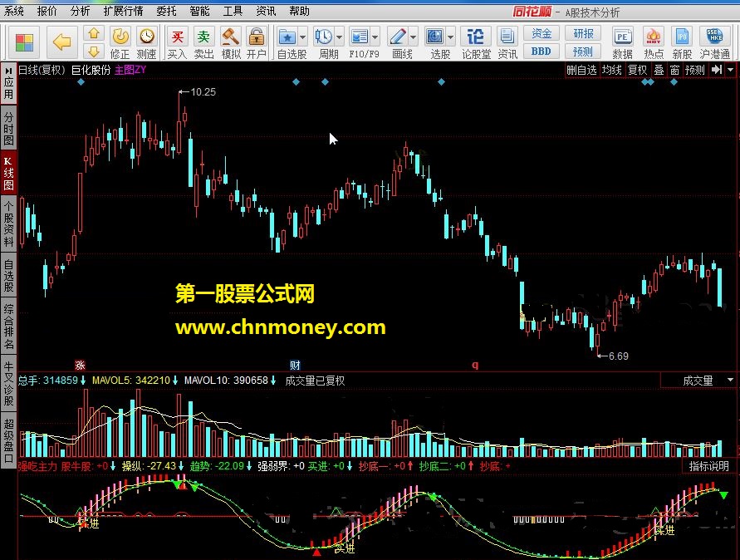Viewport: 740px width, 560px height.
Task: Open the 工具 menu
Action: tap(233, 11)
